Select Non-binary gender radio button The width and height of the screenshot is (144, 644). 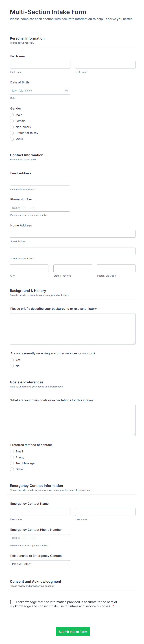pyautogui.click(x=12, y=127)
